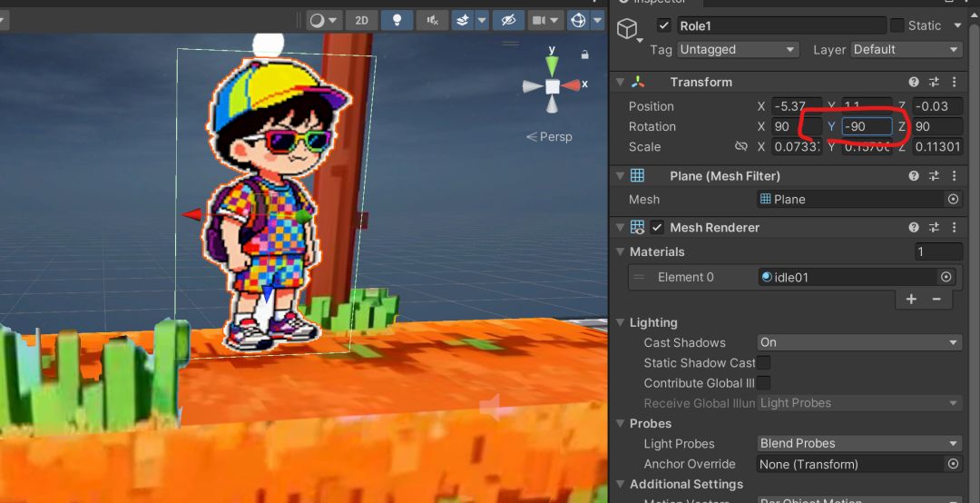980x503 pixels.
Task: Open Mesh Renderer presets slider icon
Action: coord(934,227)
